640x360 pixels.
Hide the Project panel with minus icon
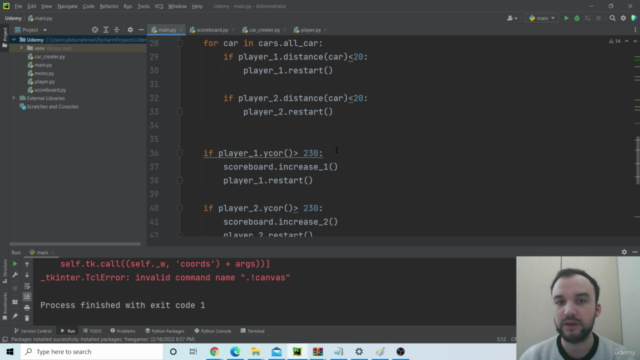point(141,30)
